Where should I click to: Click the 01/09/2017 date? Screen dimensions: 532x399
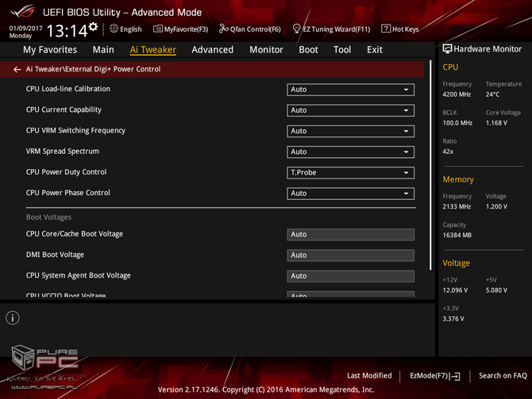(x=25, y=28)
